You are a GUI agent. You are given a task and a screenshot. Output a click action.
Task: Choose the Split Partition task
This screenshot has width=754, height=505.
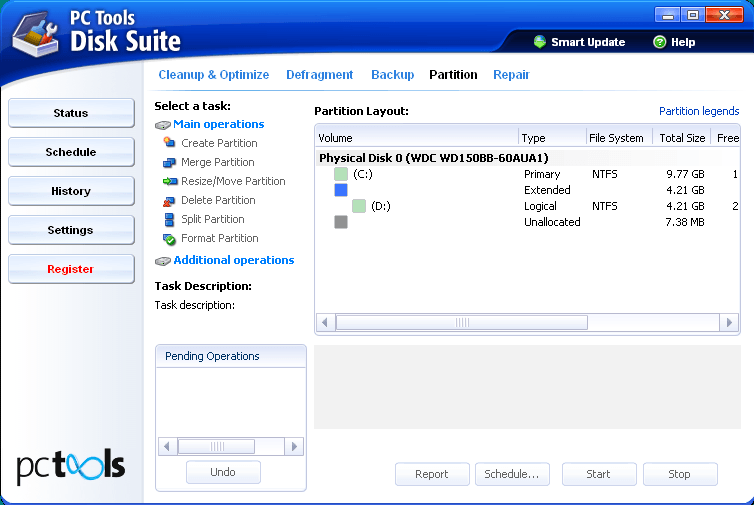(213, 219)
